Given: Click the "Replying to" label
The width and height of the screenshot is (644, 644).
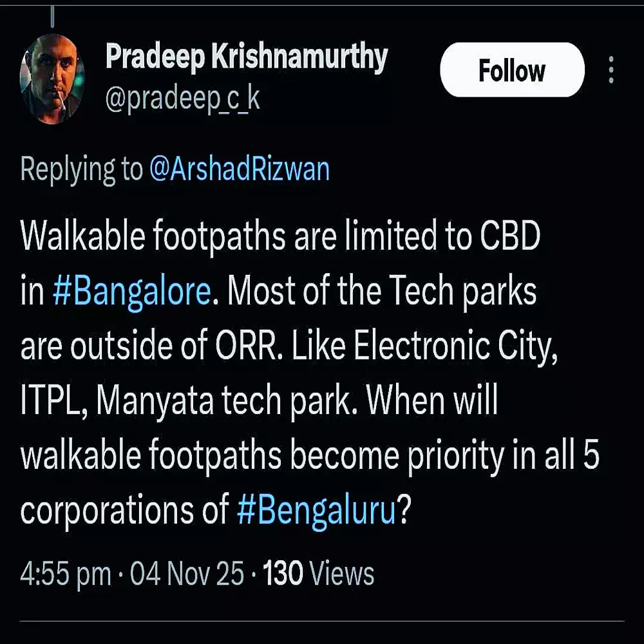Looking at the screenshot, I should [x=81, y=169].
